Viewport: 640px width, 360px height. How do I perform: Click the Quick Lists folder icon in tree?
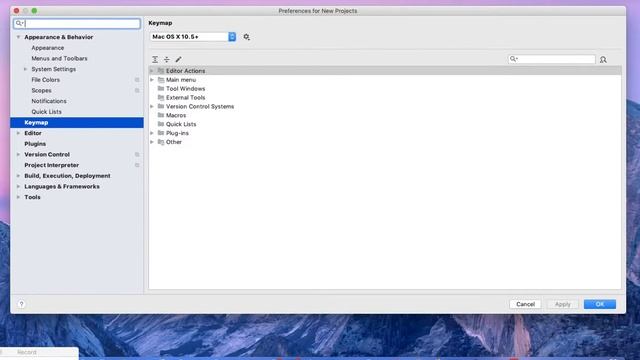pos(161,124)
